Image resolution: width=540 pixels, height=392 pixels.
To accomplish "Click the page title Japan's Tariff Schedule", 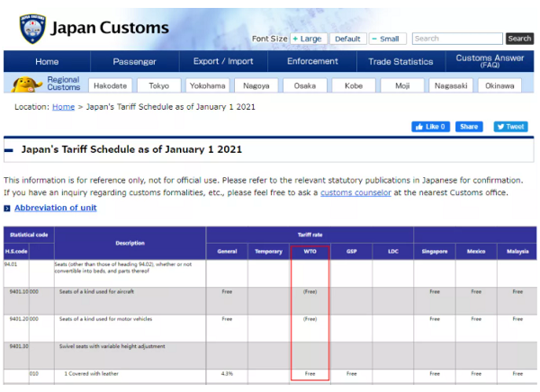I will [x=131, y=149].
